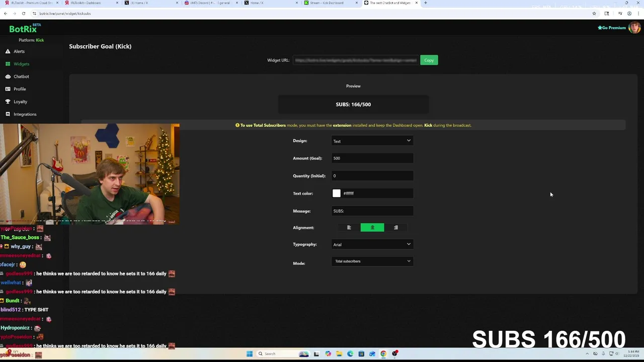This screenshot has width=644, height=362.
Task: Switch to the IRLToolkit Premium Cloud browser tab
Action: pyautogui.click(x=30, y=3)
